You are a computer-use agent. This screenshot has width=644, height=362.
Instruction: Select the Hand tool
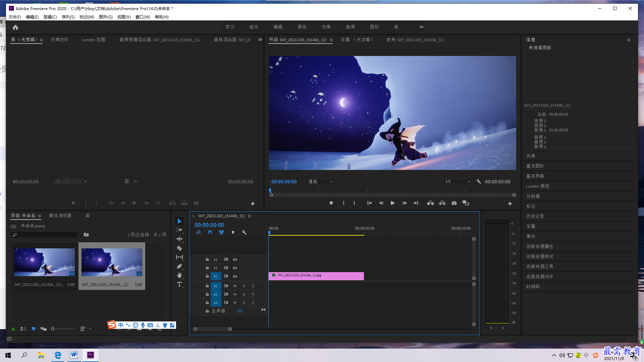(x=179, y=275)
